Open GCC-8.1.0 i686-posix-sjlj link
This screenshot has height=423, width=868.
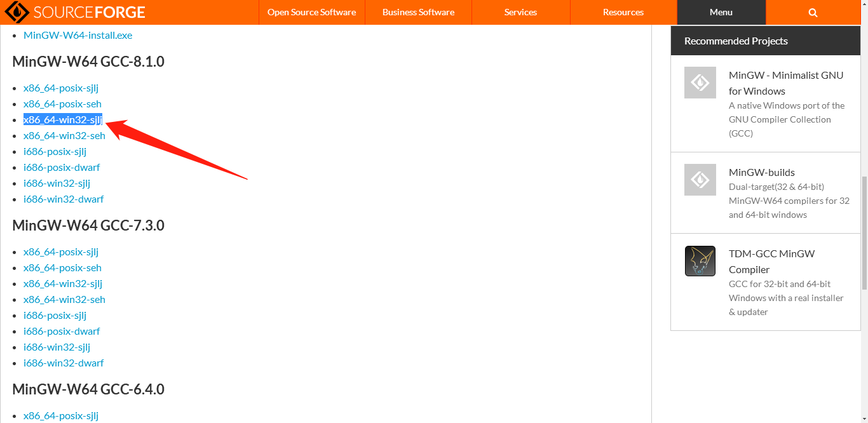pos(55,151)
